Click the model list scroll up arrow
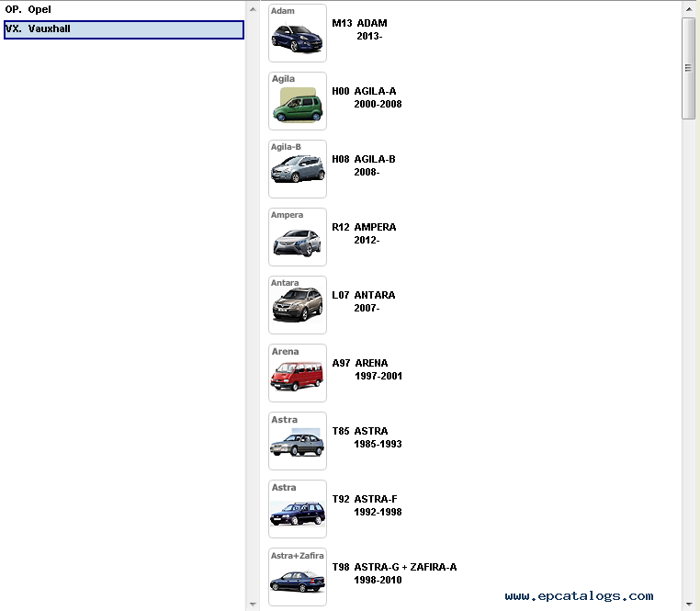Image resolution: width=700 pixels, height=611 pixels. (x=688, y=9)
